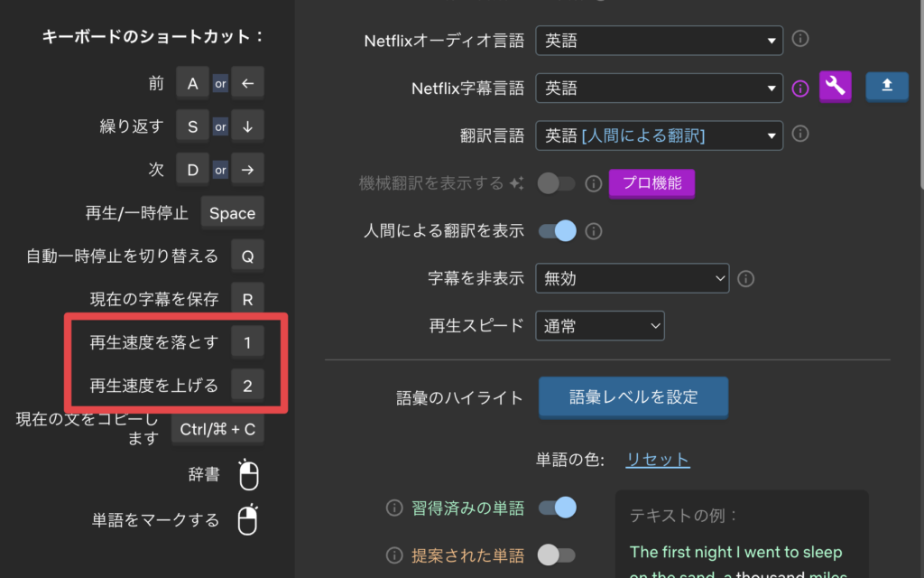Disable the 人間による翻訳を表示 toggle

click(557, 231)
